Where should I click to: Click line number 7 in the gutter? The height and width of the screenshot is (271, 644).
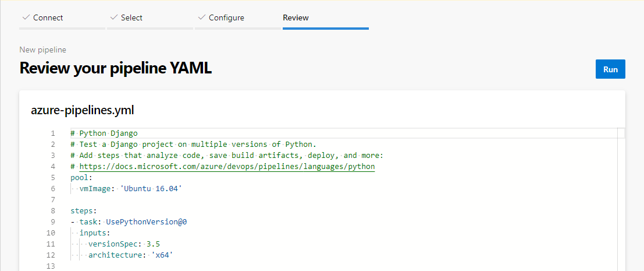click(x=52, y=200)
